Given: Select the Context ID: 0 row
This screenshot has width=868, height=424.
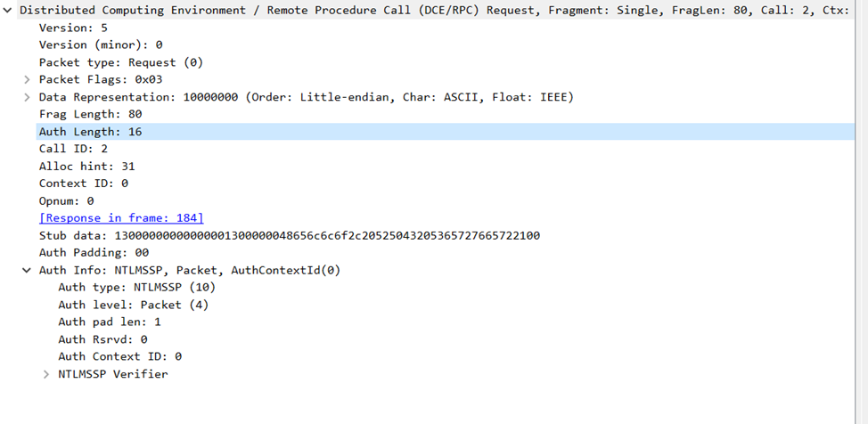Looking at the screenshot, I should (x=84, y=183).
